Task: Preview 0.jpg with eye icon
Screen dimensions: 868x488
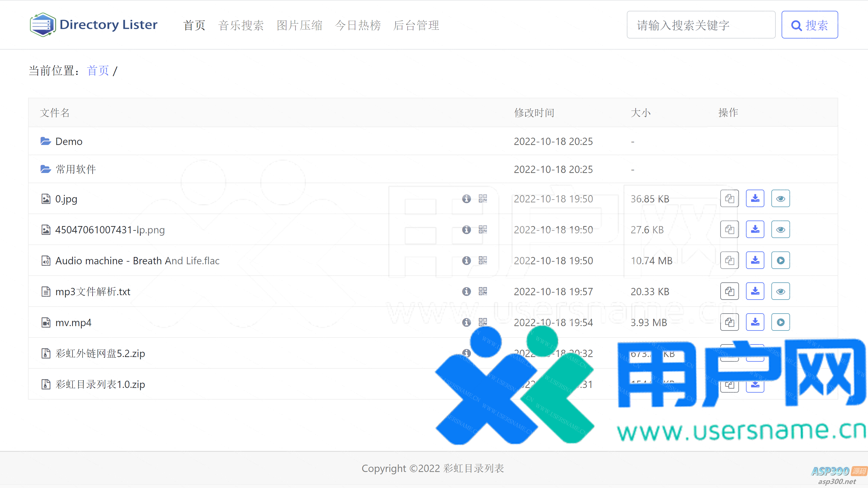Action: pos(781,199)
